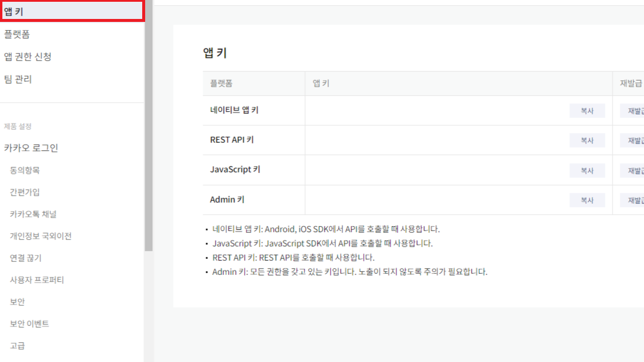Open the 팀 관리 menu item

coord(18,79)
